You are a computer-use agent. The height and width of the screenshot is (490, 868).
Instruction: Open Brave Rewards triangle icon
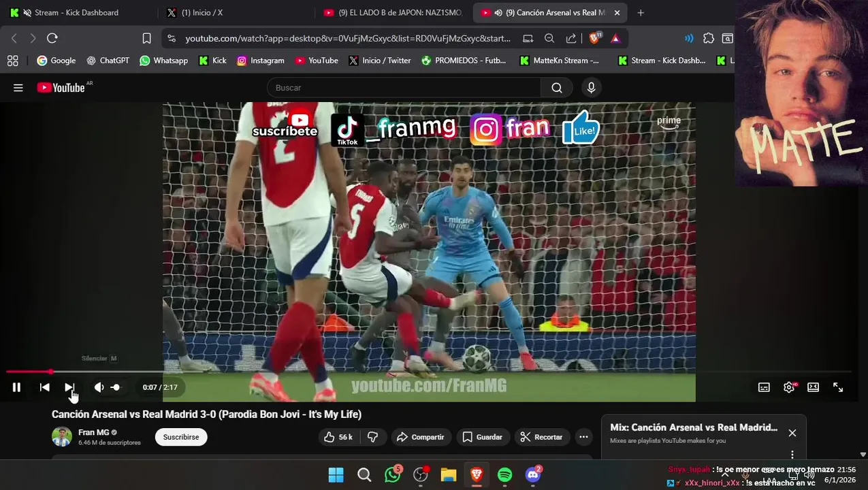point(615,38)
